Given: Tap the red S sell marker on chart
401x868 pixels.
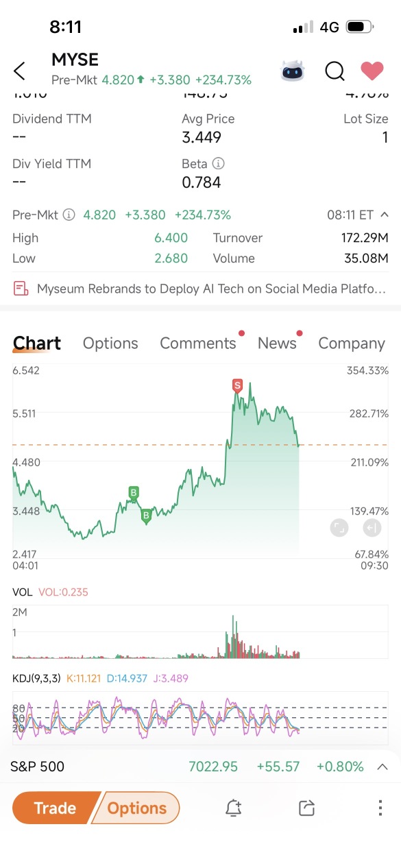Looking at the screenshot, I should tap(238, 386).
